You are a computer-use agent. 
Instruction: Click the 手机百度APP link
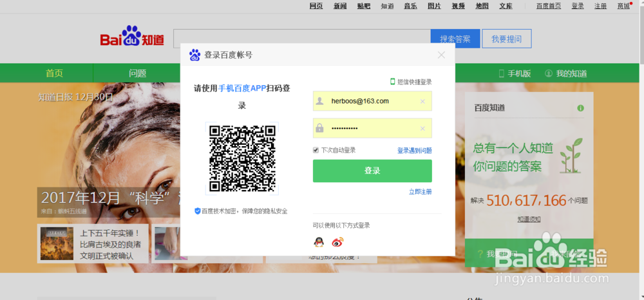coord(242,88)
